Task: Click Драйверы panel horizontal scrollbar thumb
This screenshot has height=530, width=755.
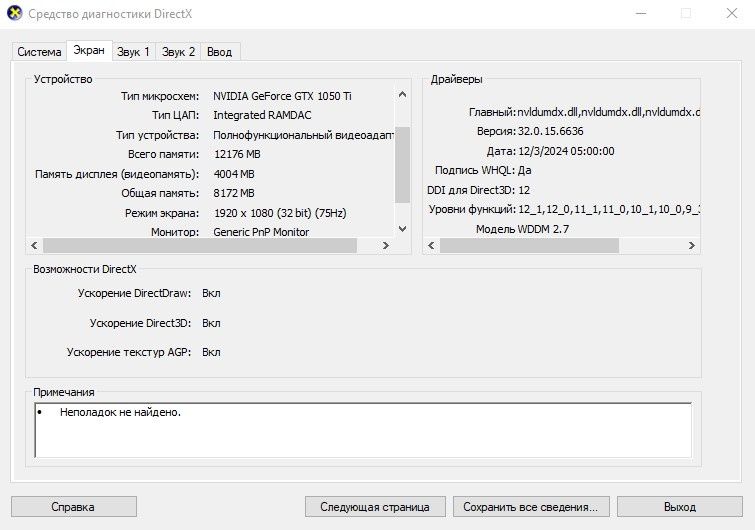Action: (x=529, y=246)
